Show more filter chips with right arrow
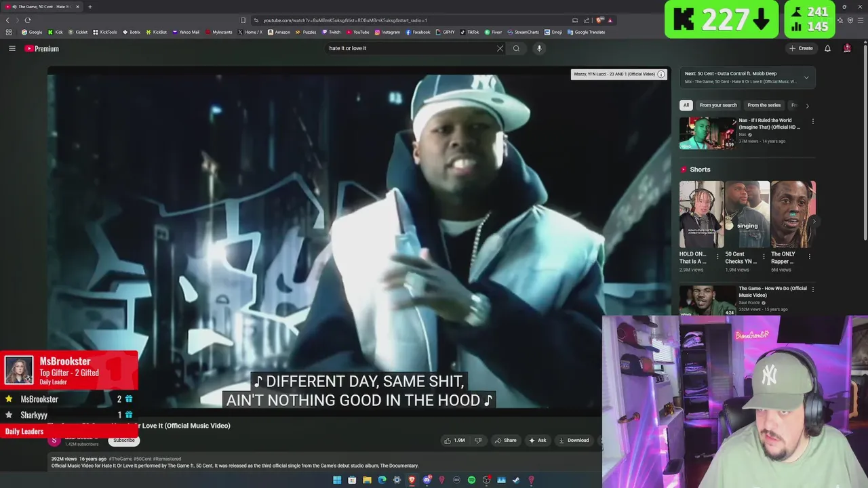The width and height of the screenshot is (868, 488). (x=807, y=105)
